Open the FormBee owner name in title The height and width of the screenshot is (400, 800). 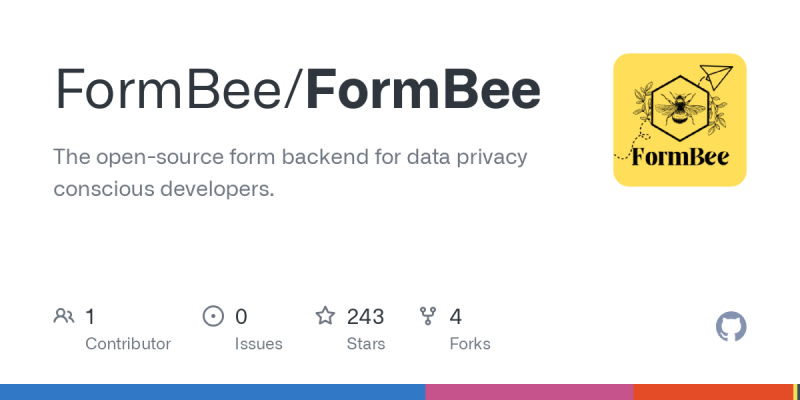tap(169, 91)
